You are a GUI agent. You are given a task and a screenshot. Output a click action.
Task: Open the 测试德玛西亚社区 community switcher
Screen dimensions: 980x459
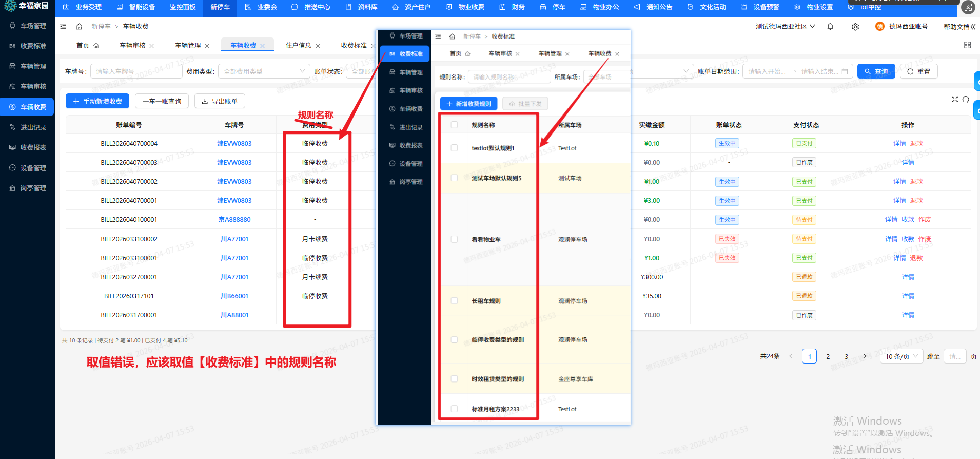click(785, 27)
